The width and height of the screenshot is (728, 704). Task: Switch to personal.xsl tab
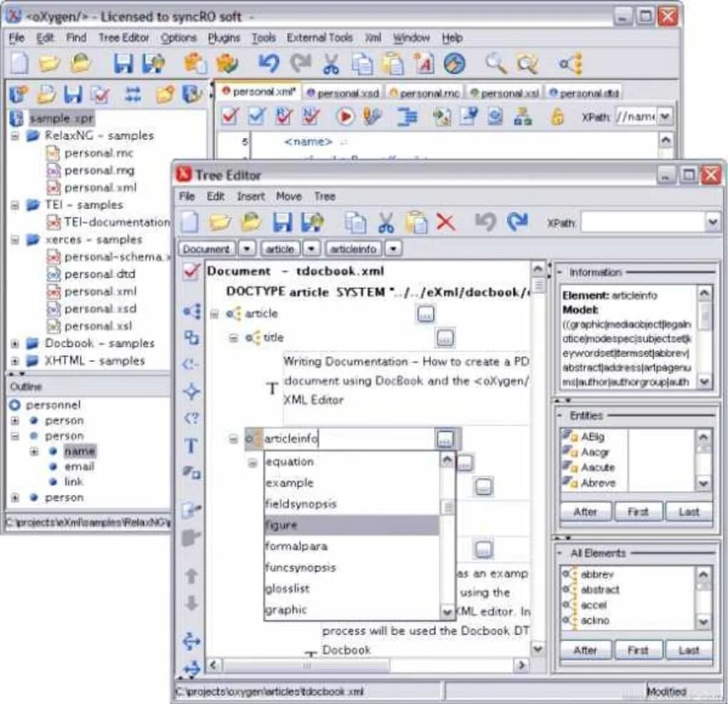(505, 94)
